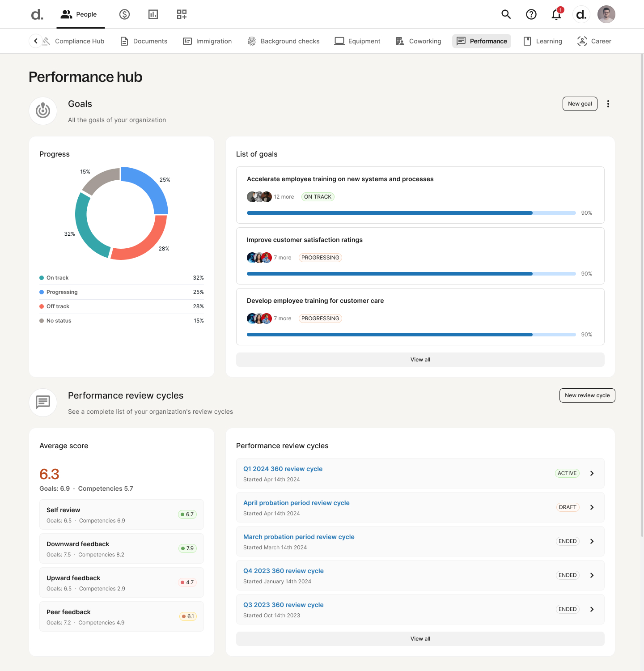Create a new goal
Image resolution: width=644 pixels, height=671 pixels.
[580, 103]
